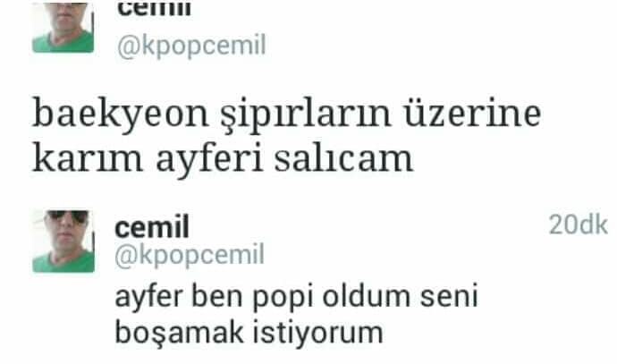617x364 pixels.
Task: Open the "20dk" timestamp of the reply
Action: pyautogui.click(x=578, y=225)
